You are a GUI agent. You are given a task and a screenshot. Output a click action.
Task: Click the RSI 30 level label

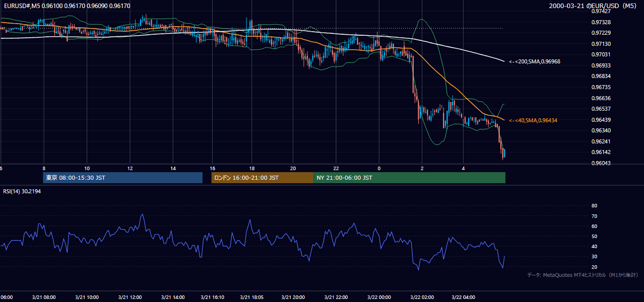(594, 257)
